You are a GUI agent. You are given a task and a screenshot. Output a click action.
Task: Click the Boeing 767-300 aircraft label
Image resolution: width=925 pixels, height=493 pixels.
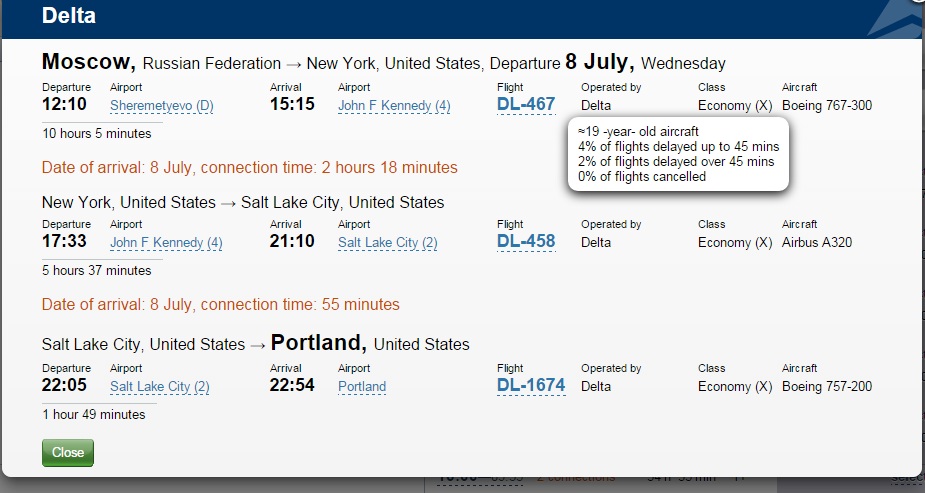827,106
